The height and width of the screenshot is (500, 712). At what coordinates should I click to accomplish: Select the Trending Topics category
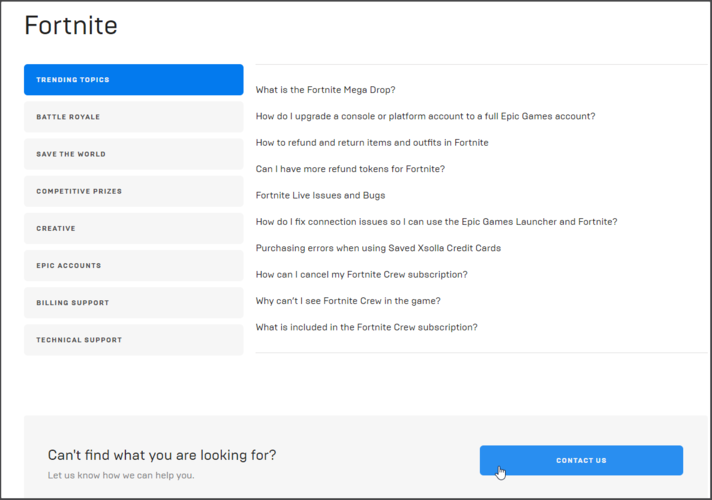point(134,79)
